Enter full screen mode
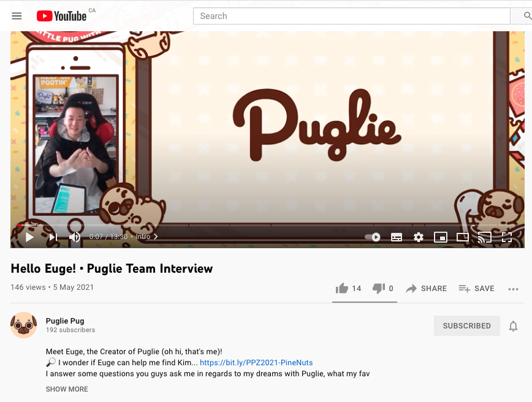Image resolution: width=532 pixels, height=402 pixels. (506, 237)
